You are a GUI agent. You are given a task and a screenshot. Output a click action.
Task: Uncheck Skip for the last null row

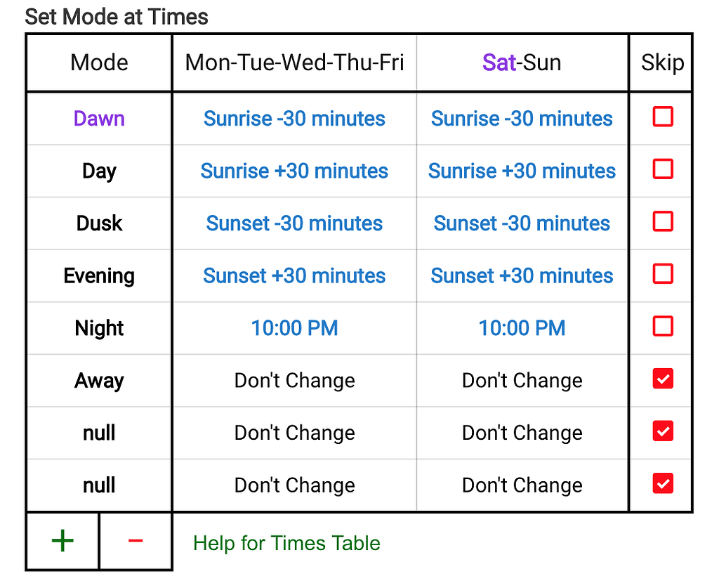pos(663,483)
